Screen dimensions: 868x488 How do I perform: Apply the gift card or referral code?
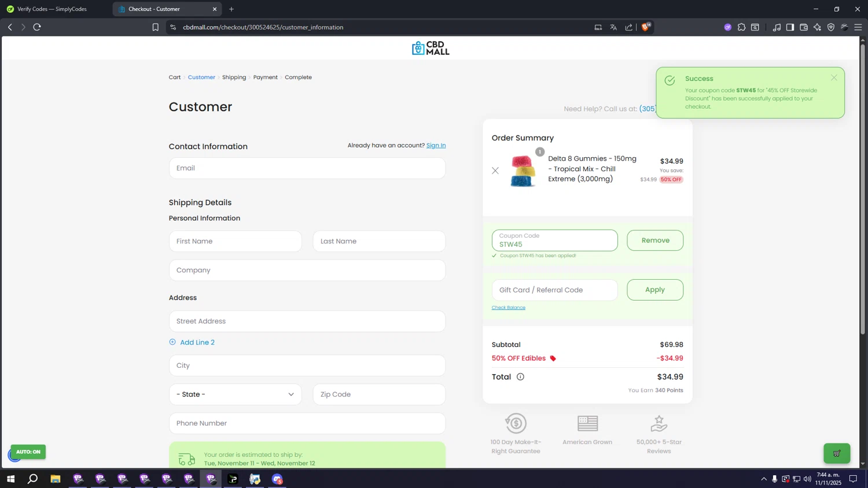(655, 290)
